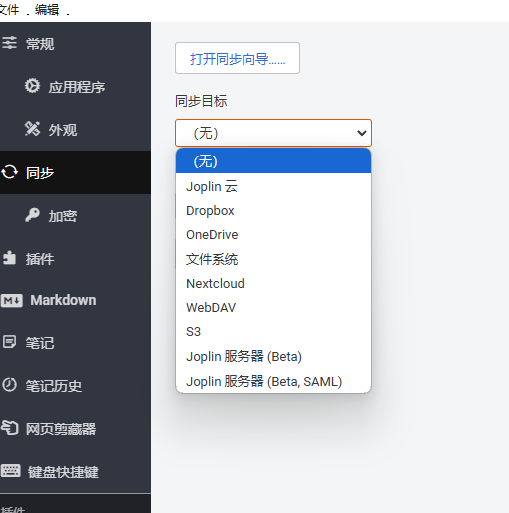Image resolution: width=509 pixels, height=513 pixels.
Task: Click the 笔记历史 clock icon
Action: [x=9, y=385]
